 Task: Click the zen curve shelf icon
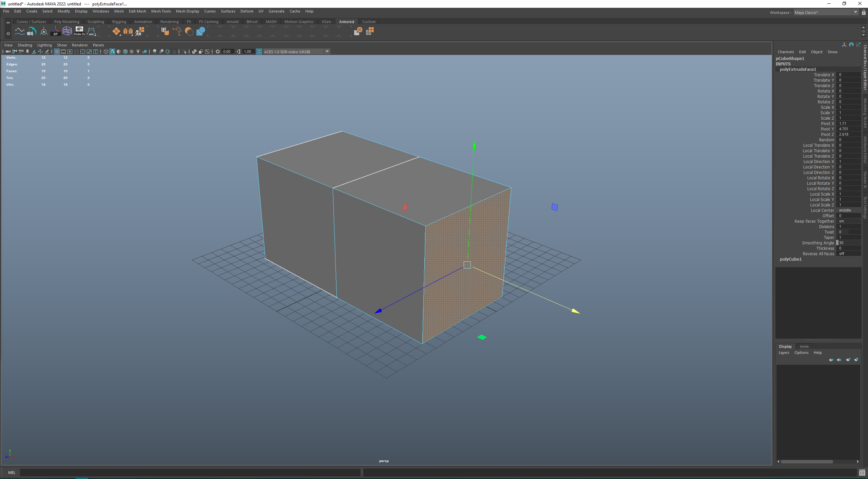point(91,31)
